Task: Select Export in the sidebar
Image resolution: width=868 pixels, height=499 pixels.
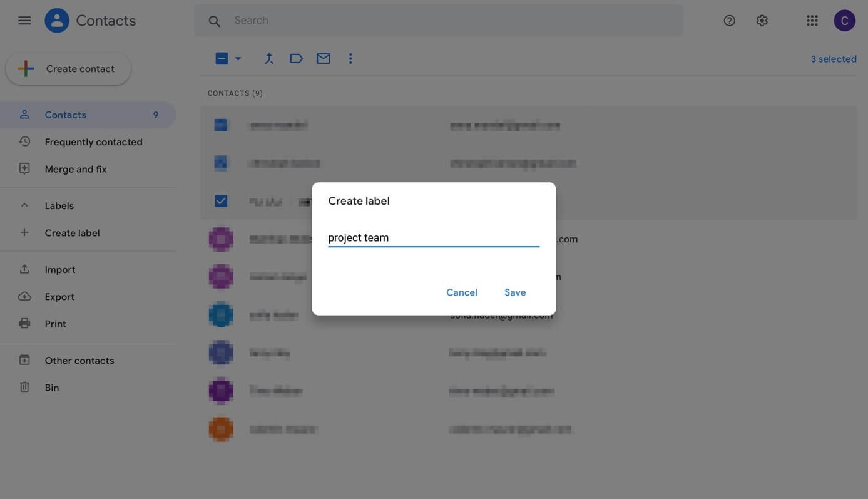Action: tap(88, 297)
